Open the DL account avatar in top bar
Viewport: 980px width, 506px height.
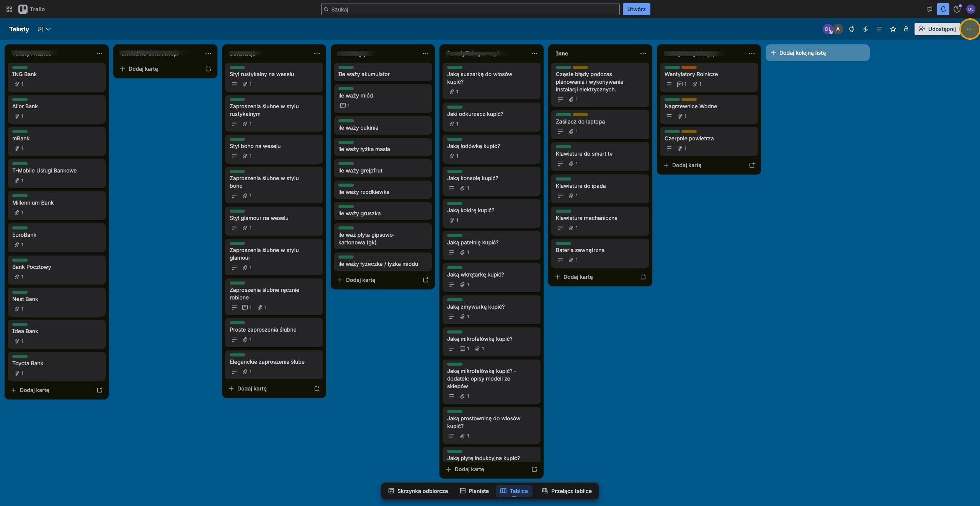[971, 9]
